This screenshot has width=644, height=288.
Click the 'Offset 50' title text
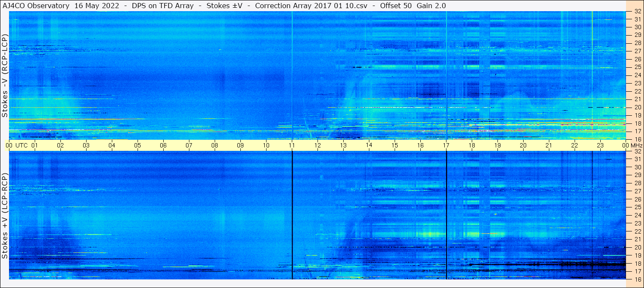395,6
